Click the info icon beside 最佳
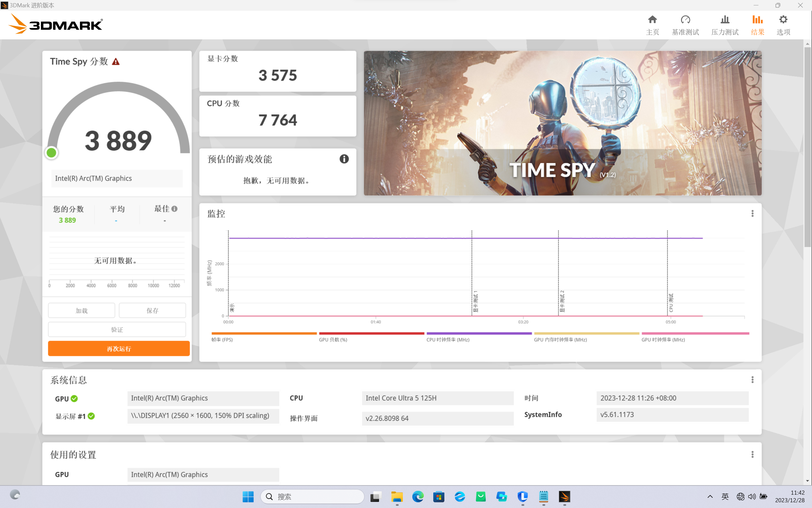Viewport: 812px width, 508px height. pyautogui.click(x=174, y=209)
